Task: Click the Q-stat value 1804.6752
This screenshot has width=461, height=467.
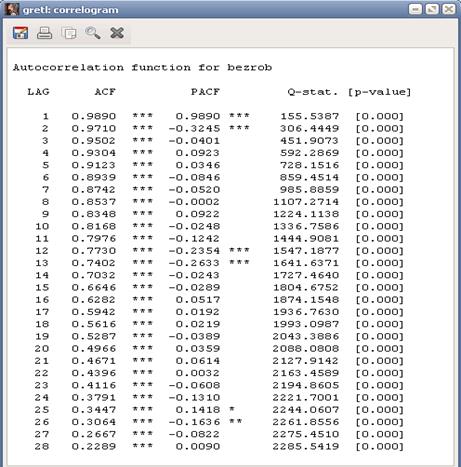Action: pos(306,287)
